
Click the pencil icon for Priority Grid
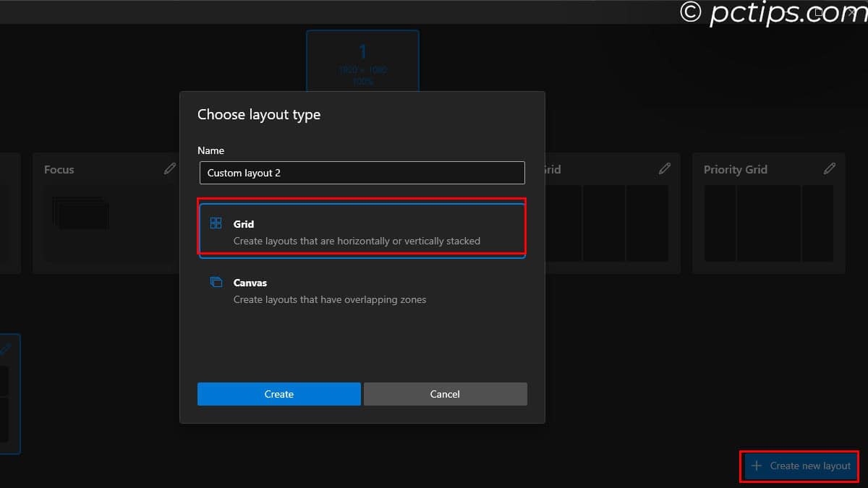coord(829,168)
